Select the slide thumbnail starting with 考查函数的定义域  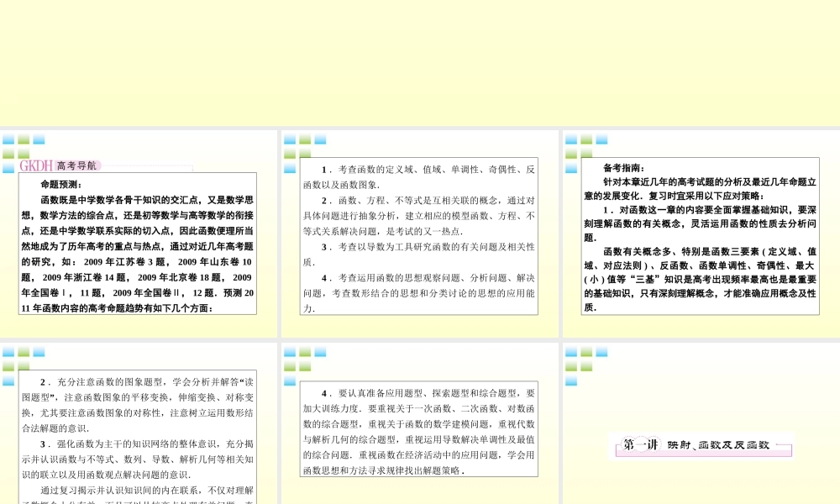pyautogui.click(x=419, y=234)
